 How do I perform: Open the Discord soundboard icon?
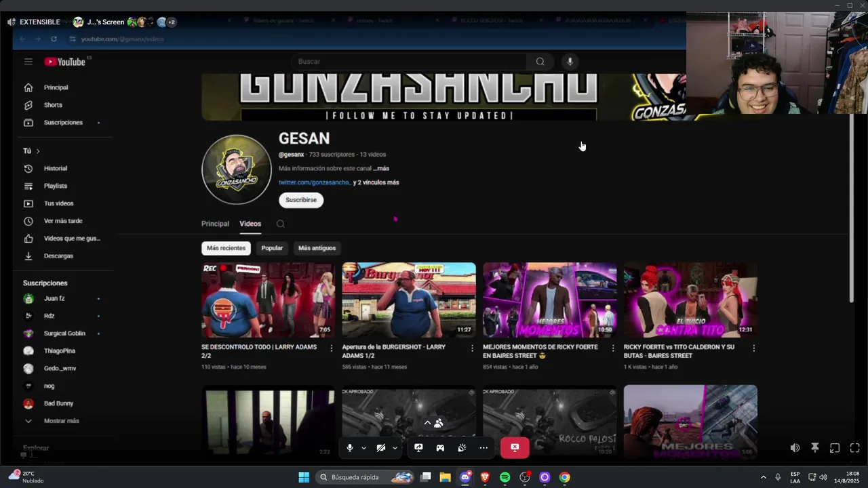462,448
